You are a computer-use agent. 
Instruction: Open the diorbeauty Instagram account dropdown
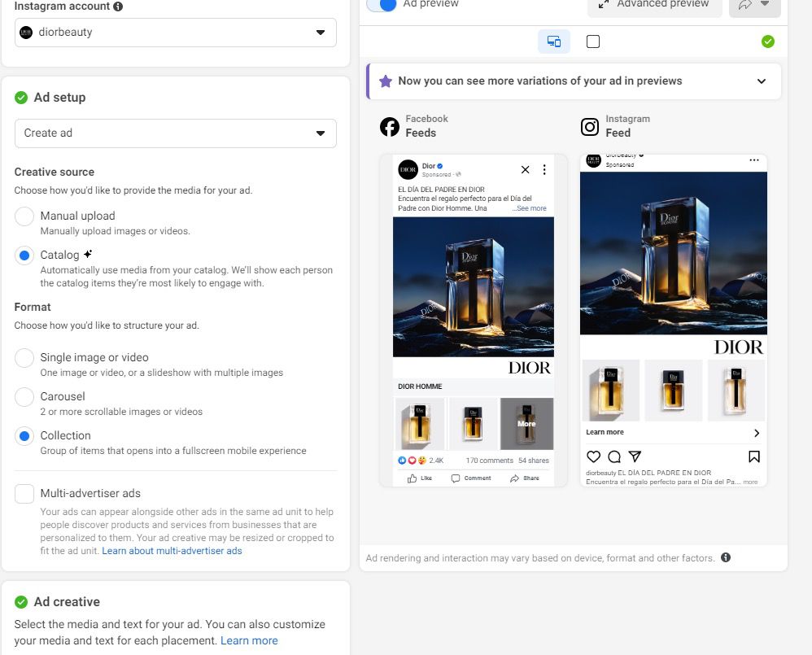click(176, 33)
